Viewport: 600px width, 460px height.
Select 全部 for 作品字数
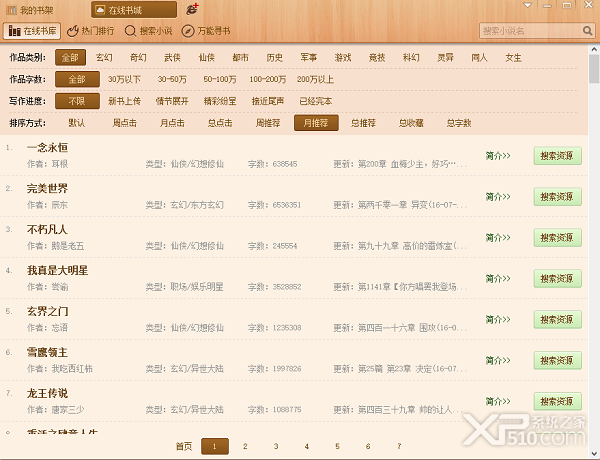pos(77,79)
